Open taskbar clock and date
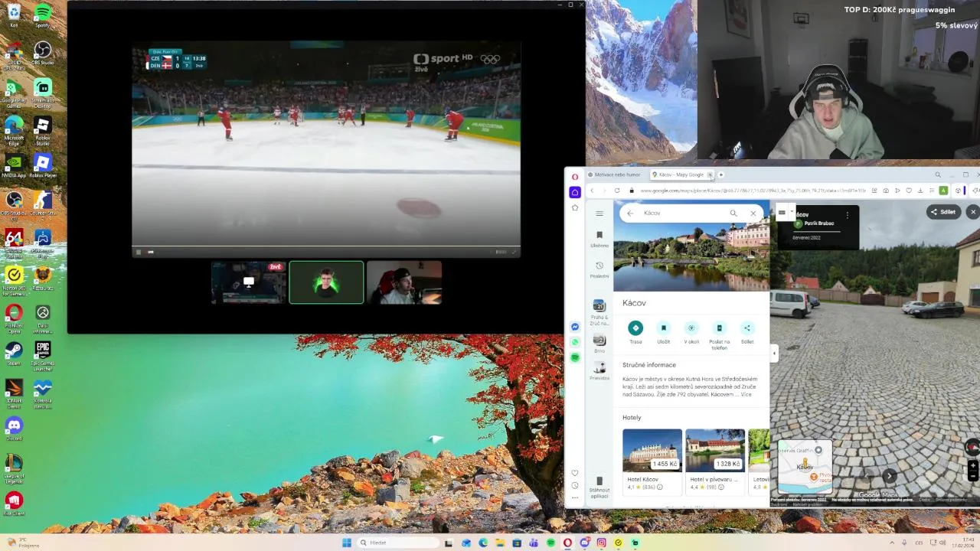This screenshot has width=980, height=551. pos(962,543)
